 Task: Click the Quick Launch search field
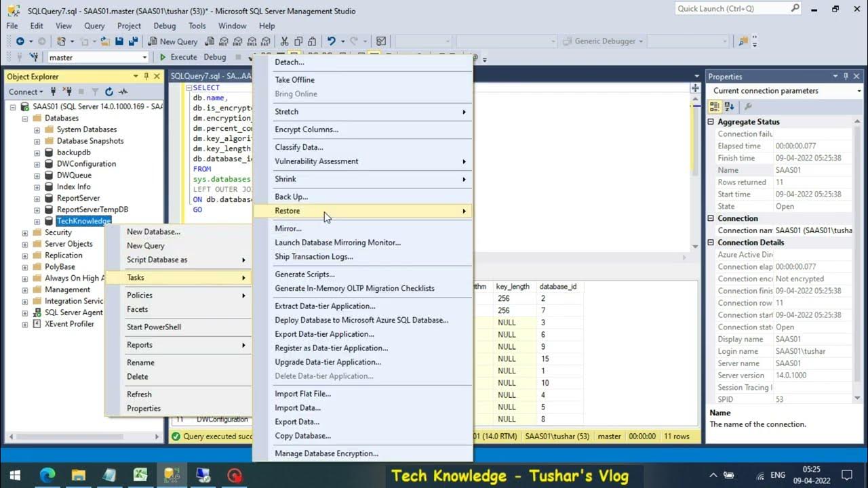point(738,9)
